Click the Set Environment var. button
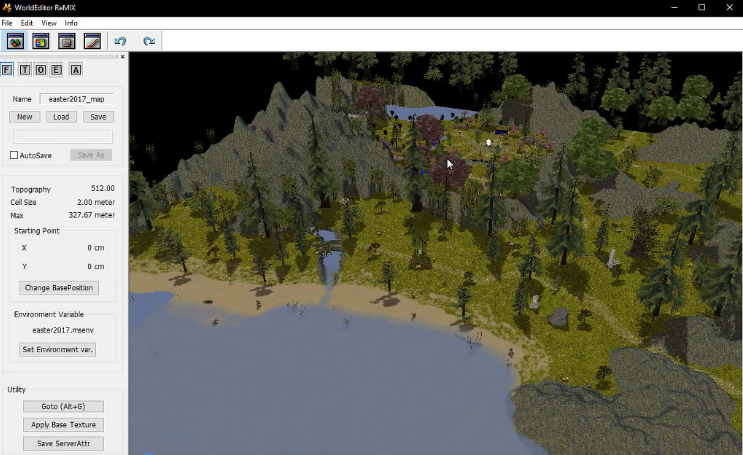743x455 pixels. click(58, 349)
